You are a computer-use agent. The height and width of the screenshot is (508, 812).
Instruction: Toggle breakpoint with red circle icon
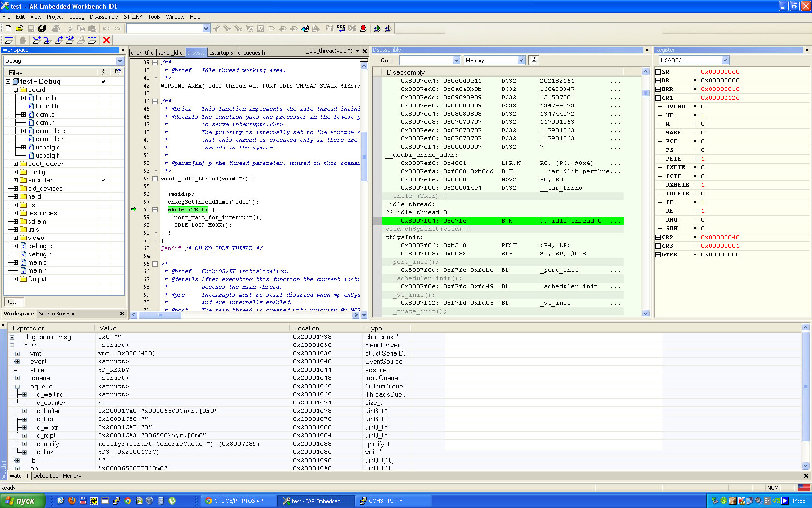(363, 29)
